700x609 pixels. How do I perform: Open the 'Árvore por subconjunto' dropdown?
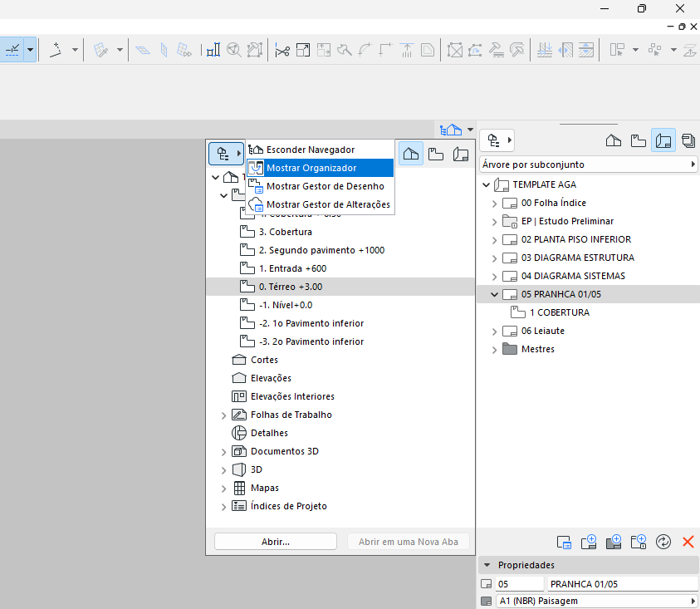pyautogui.click(x=589, y=165)
